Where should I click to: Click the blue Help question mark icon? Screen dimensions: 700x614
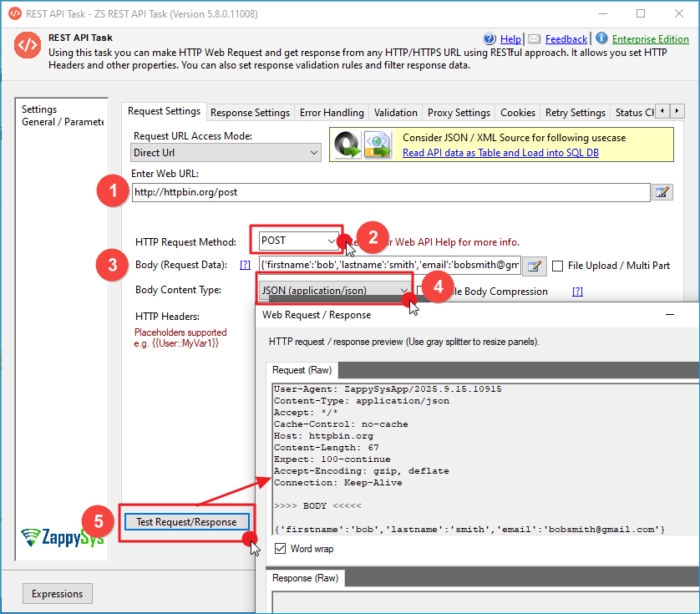pyautogui.click(x=490, y=39)
